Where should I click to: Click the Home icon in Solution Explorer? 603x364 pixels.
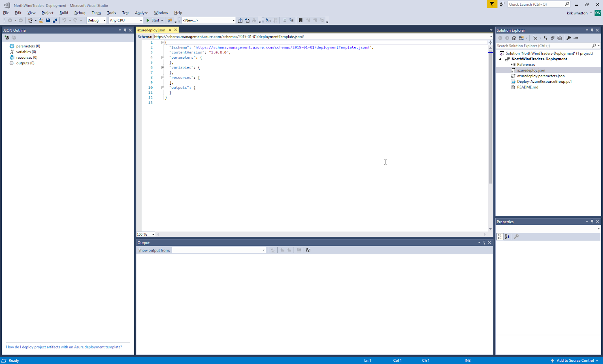(x=514, y=38)
